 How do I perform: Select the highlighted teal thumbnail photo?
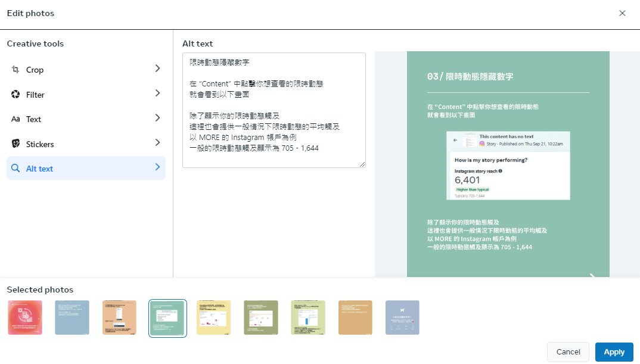pos(167,318)
